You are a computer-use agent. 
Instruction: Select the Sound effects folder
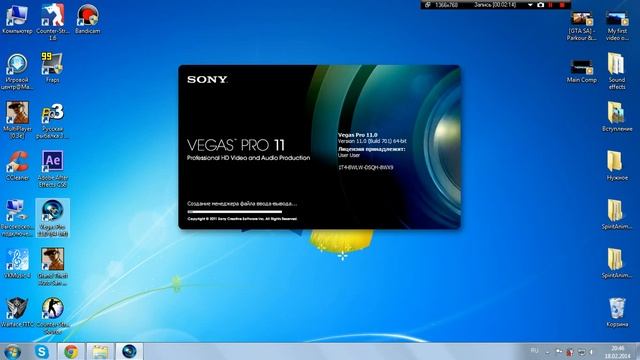click(x=617, y=71)
